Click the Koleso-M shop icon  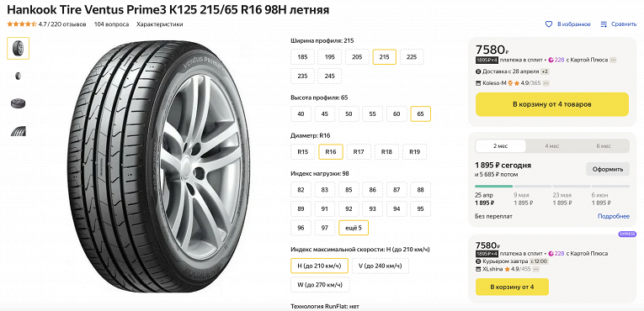click(x=478, y=83)
